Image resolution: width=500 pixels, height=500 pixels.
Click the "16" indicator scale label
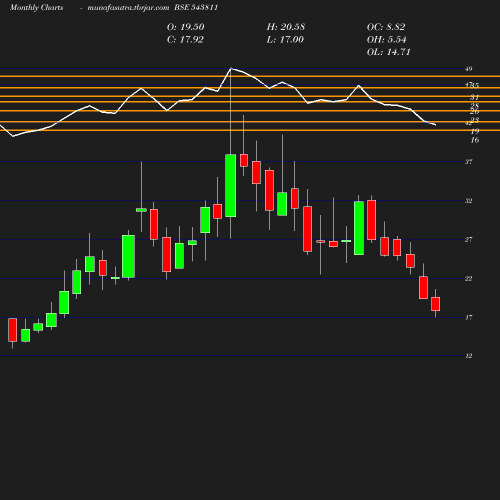[x=475, y=140]
